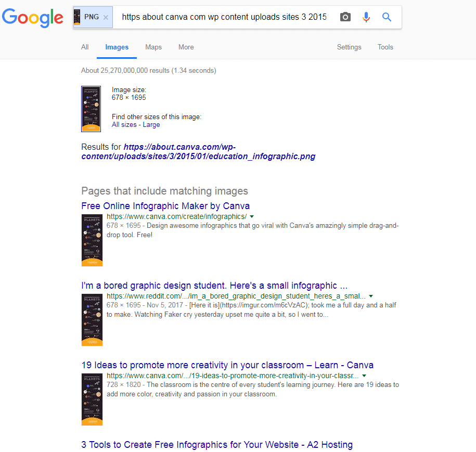Open the Maps tab
This screenshot has width=476, height=452.
tap(153, 47)
